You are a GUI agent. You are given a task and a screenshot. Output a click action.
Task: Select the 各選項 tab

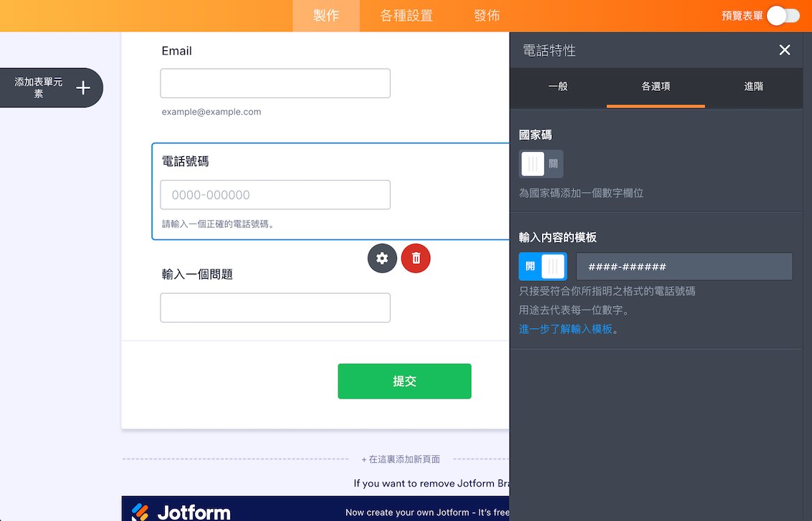[656, 87]
